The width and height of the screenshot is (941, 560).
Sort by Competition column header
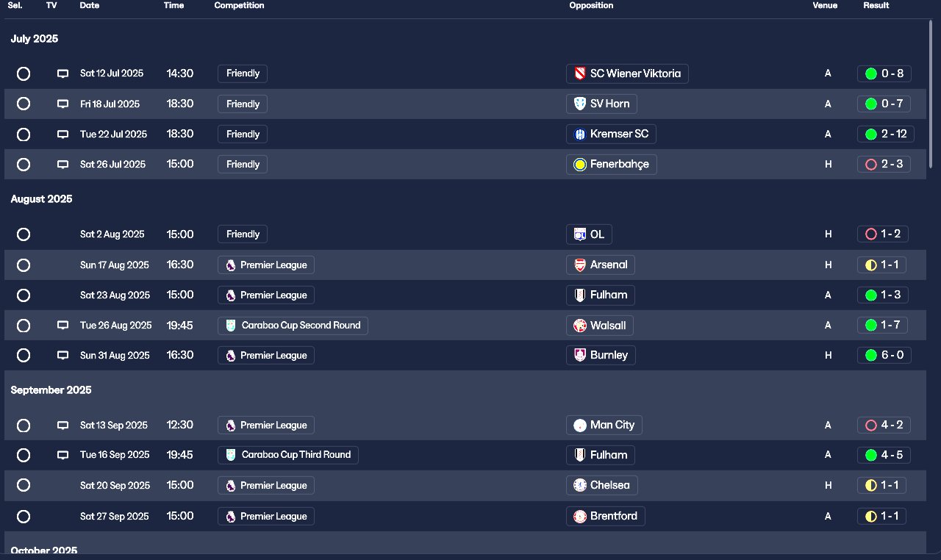tap(239, 5)
